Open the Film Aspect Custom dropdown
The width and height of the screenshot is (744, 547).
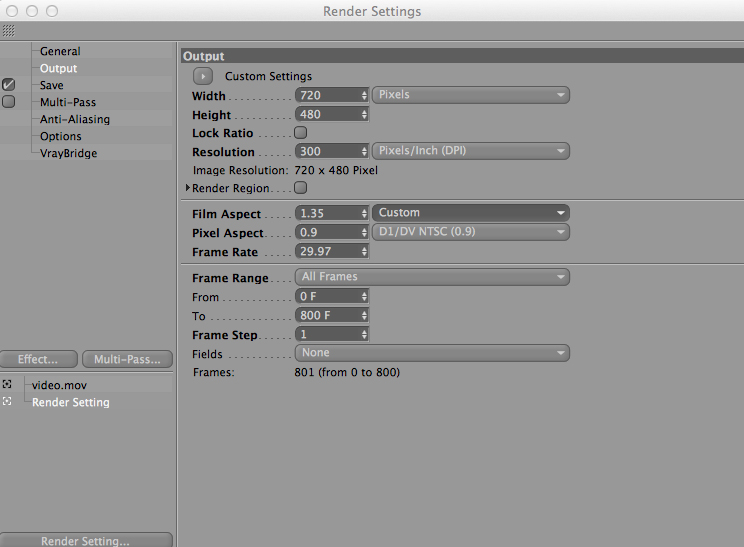470,213
